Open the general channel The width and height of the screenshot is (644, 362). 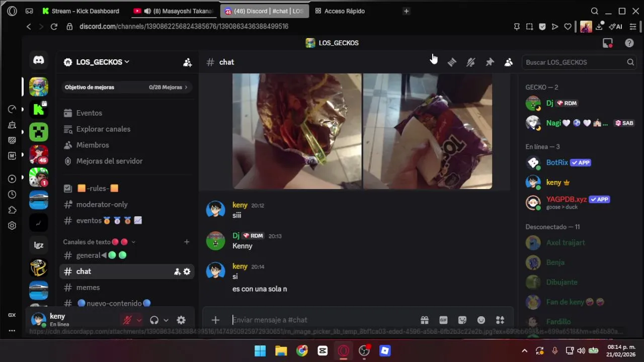click(126, 255)
